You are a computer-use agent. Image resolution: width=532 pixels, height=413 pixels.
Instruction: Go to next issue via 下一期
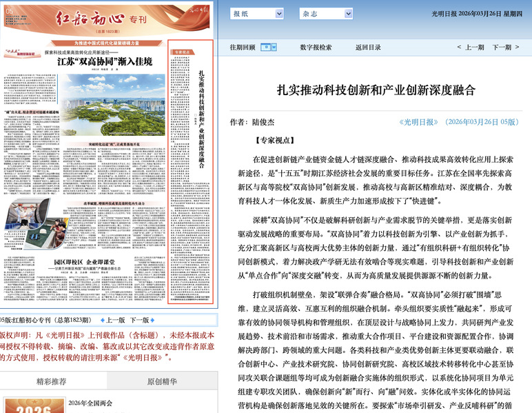(x=507, y=48)
